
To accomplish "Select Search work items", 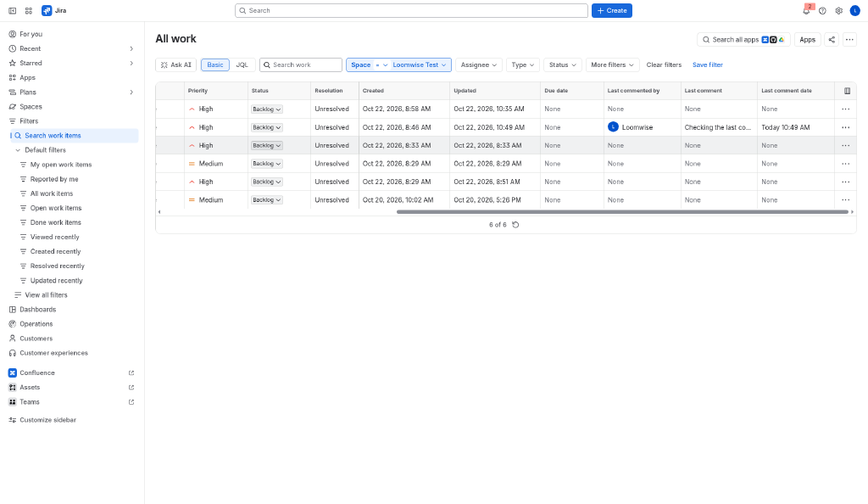I will tap(75, 136).
